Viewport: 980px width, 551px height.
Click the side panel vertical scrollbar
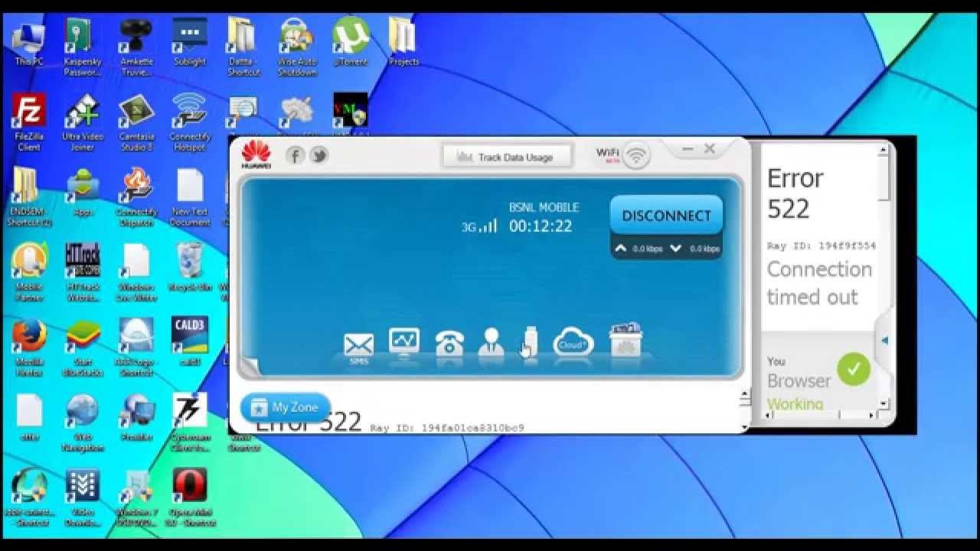(884, 275)
